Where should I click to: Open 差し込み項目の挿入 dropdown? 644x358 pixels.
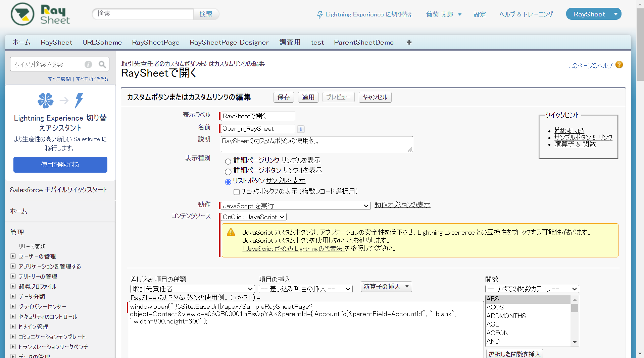pos(306,289)
